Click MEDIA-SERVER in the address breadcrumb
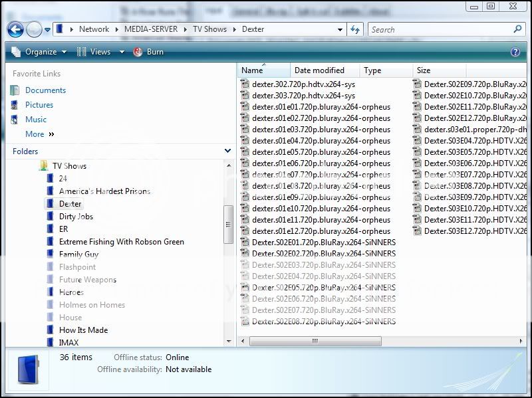This screenshot has height=398, width=532. click(x=151, y=29)
